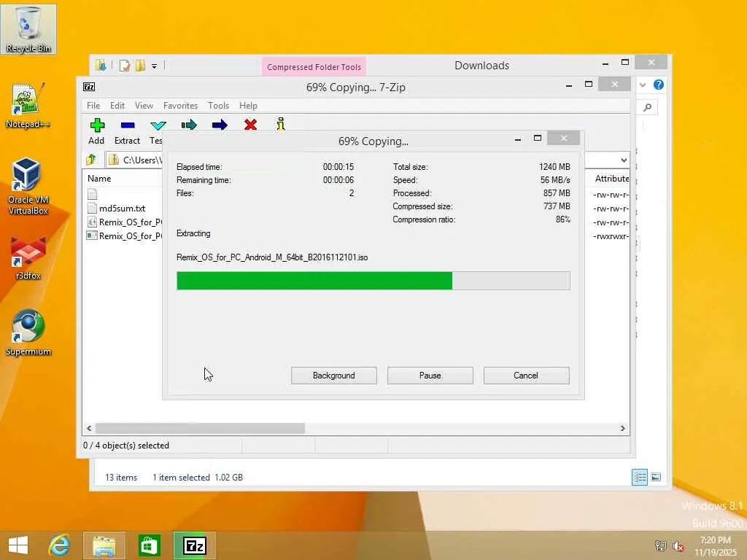
Task: Open the Windows Start button
Action: click(18, 545)
